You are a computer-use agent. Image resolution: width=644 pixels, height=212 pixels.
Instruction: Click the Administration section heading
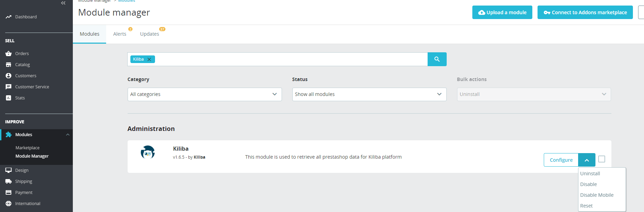coord(151,129)
